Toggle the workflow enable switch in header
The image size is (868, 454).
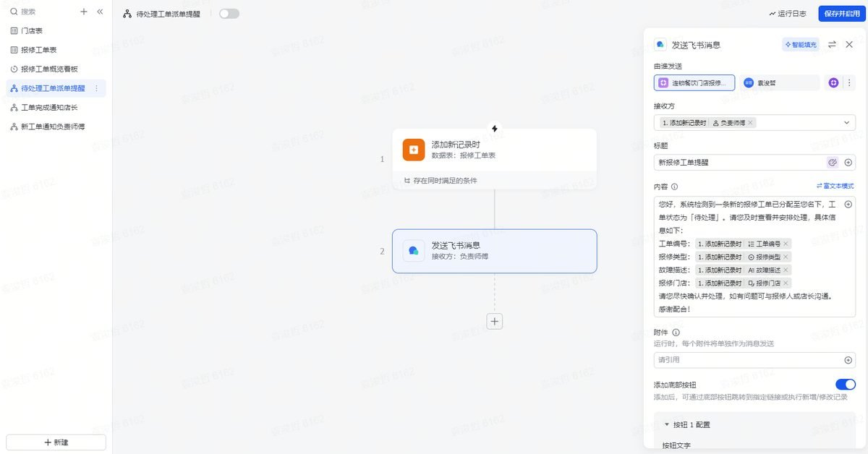click(x=229, y=14)
